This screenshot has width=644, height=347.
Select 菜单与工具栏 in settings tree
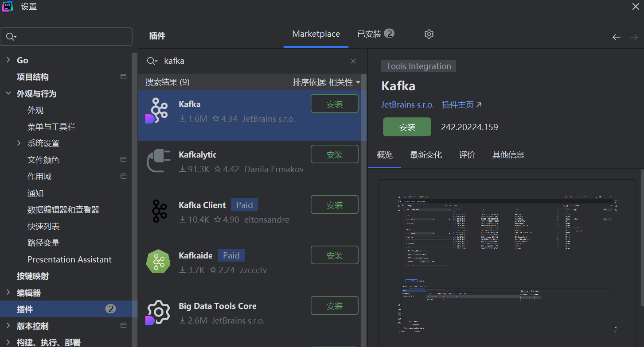[51, 127]
